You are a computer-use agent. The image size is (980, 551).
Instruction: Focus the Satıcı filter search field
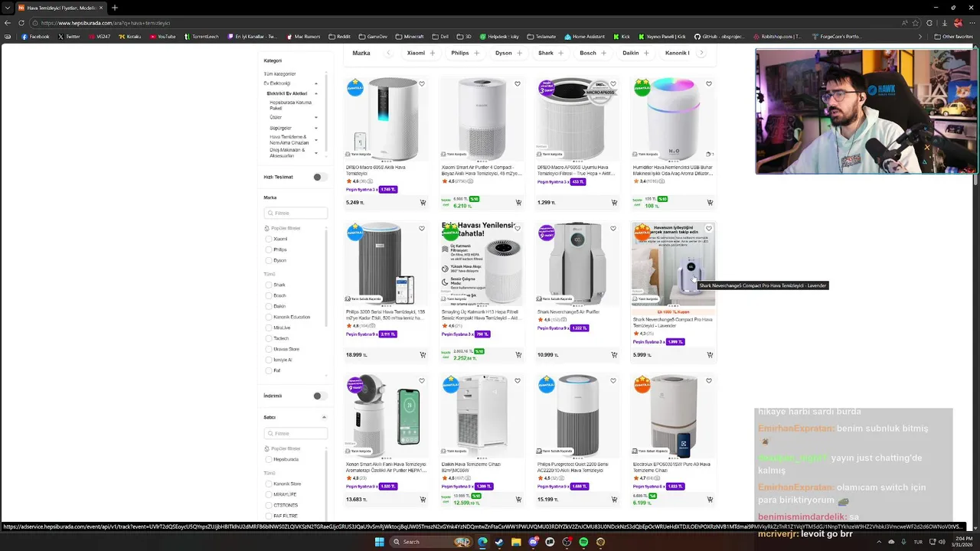[296, 433]
